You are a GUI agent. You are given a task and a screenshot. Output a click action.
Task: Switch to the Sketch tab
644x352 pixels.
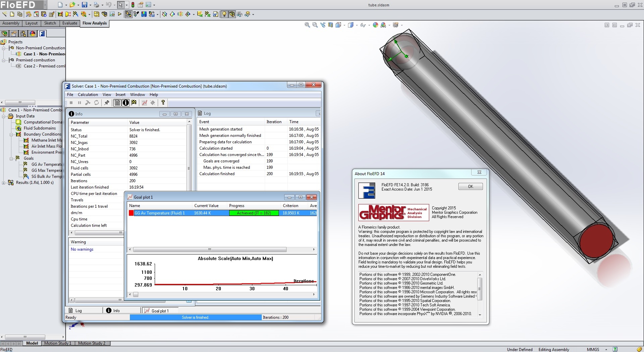(50, 23)
